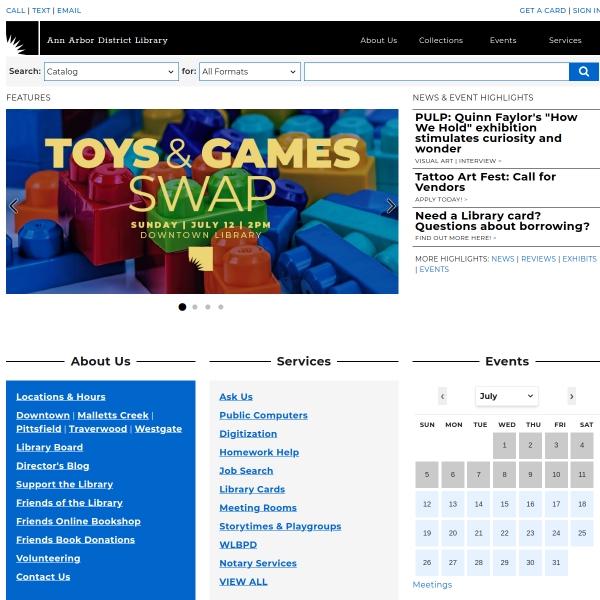Viewport: 600px width, 600px height.
Task: Open the Toys & Games Swap banner
Action: click(x=202, y=201)
